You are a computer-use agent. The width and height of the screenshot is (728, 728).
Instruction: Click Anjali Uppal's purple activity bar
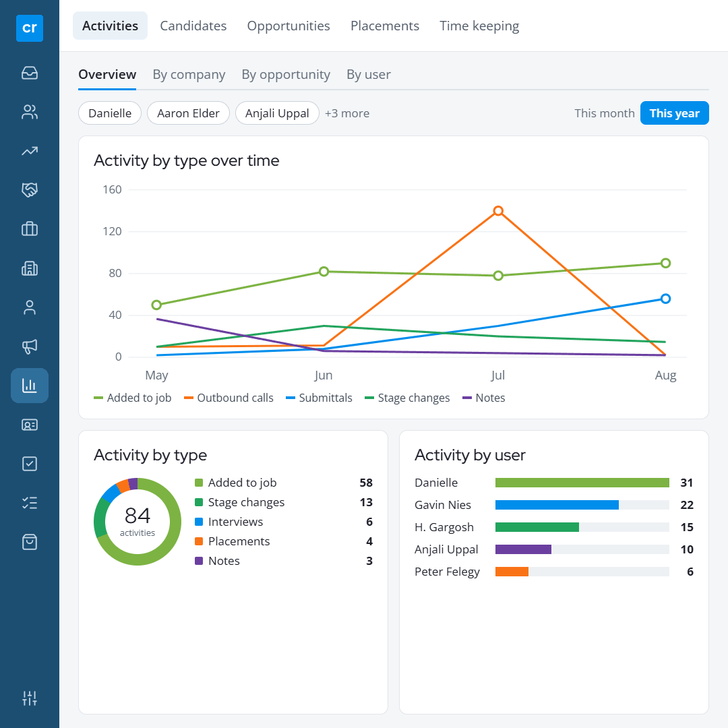523,550
